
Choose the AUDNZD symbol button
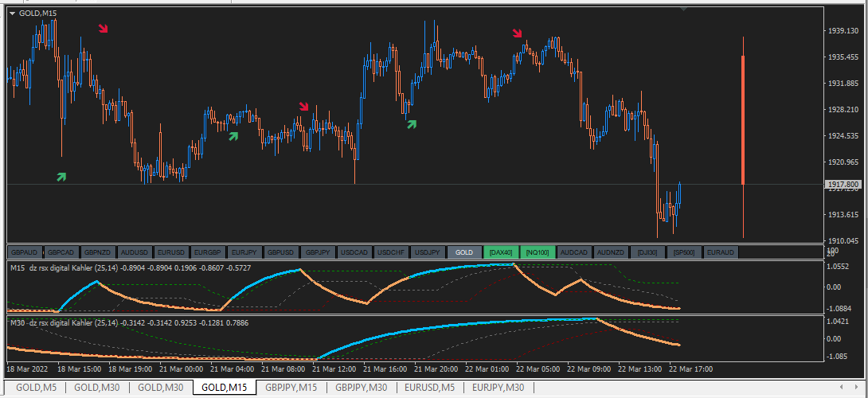[x=611, y=252]
